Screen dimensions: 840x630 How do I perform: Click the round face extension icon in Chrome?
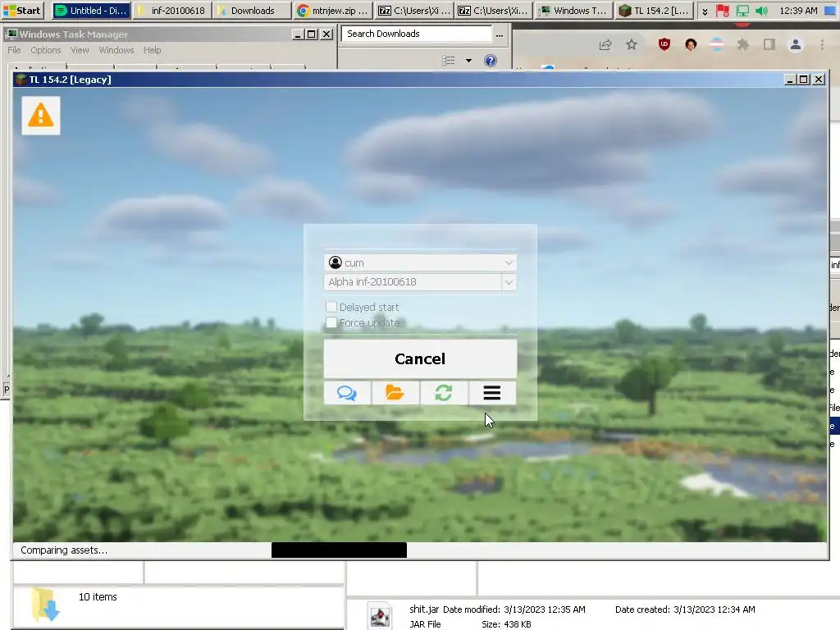coord(691,44)
